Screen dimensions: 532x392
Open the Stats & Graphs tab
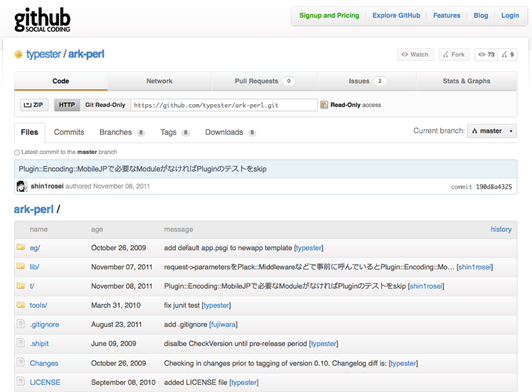pyautogui.click(x=467, y=81)
